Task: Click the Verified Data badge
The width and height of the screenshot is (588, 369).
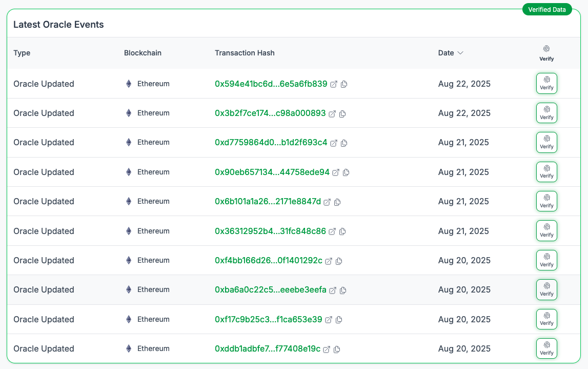Action: [547, 9]
